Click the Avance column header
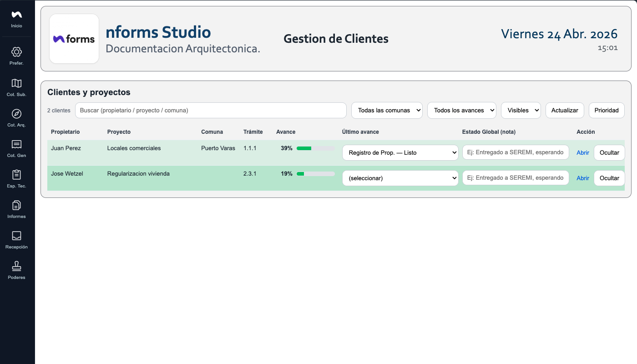 pyautogui.click(x=286, y=132)
